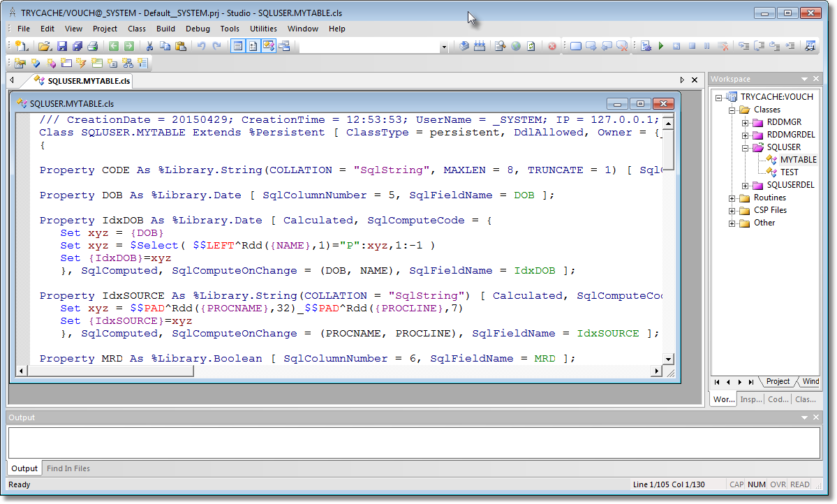The width and height of the screenshot is (837, 504).
Task: Click the Compile icon right of combo box
Action: click(x=464, y=47)
